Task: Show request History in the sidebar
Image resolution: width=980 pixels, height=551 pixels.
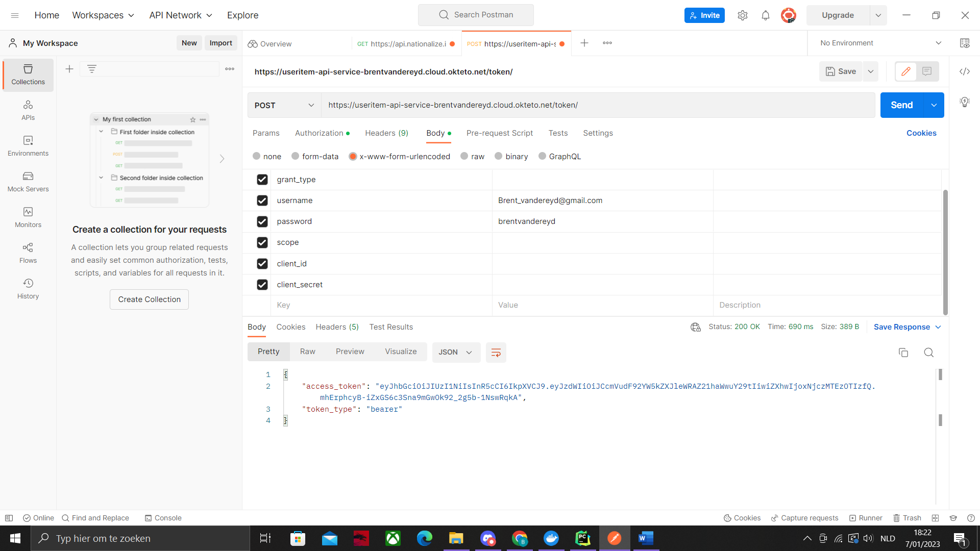Action: pyautogui.click(x=28, y=288)
